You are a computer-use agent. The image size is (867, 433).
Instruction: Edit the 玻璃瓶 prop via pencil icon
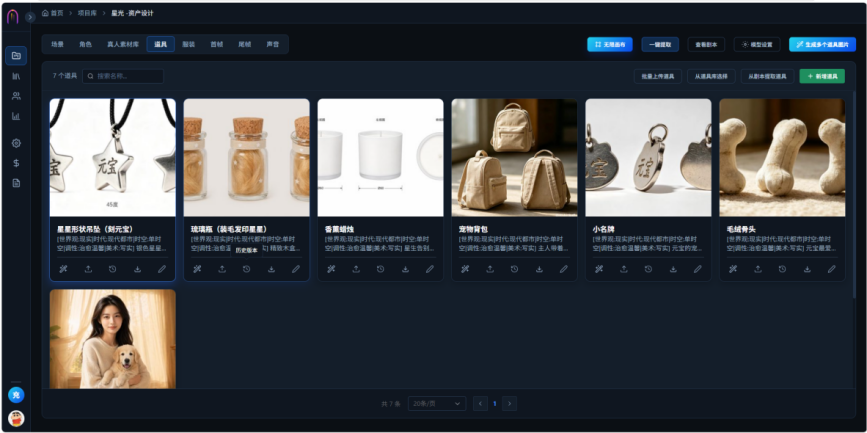pyautogui.click(x=296, y=269)
